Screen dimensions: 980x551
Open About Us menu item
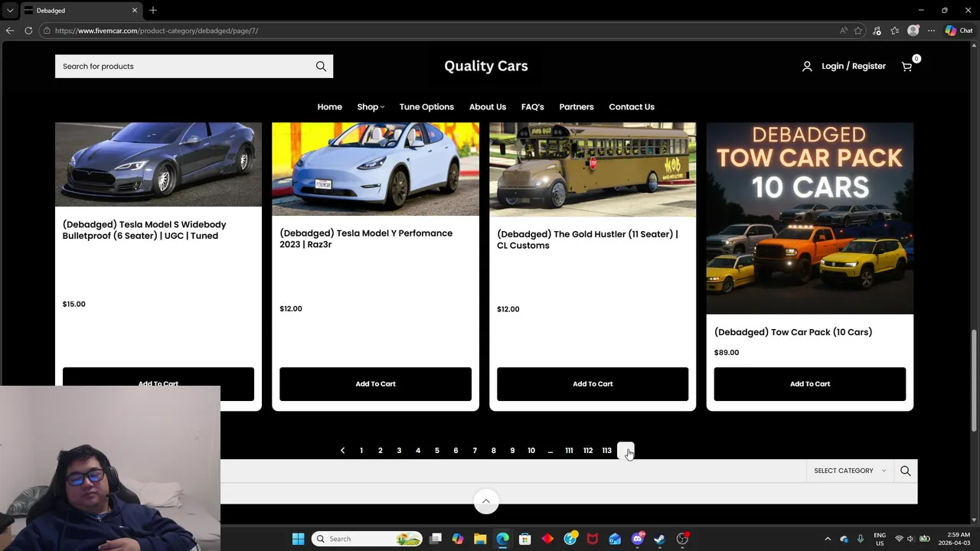pyautogui.click(x=488, y=107)
